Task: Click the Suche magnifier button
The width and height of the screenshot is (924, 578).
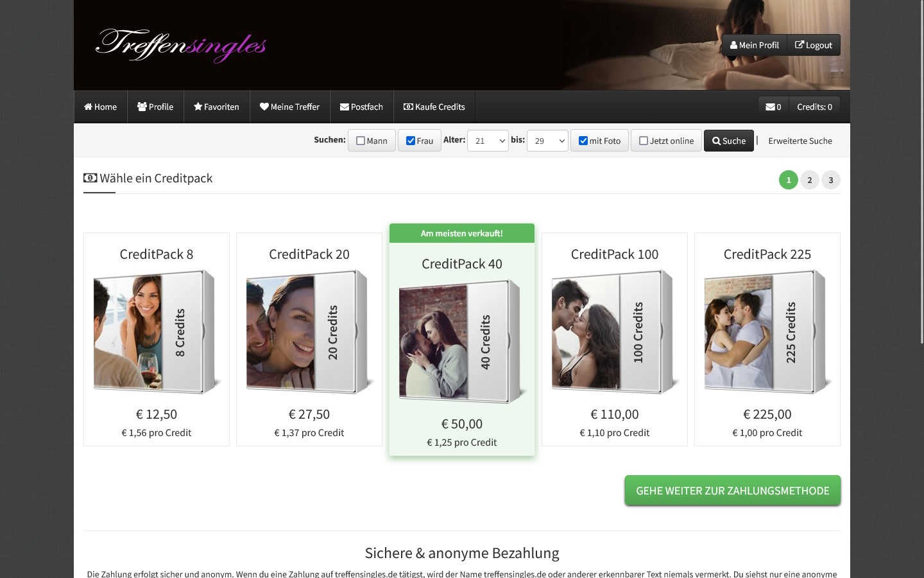Action: tap(728, 141)
